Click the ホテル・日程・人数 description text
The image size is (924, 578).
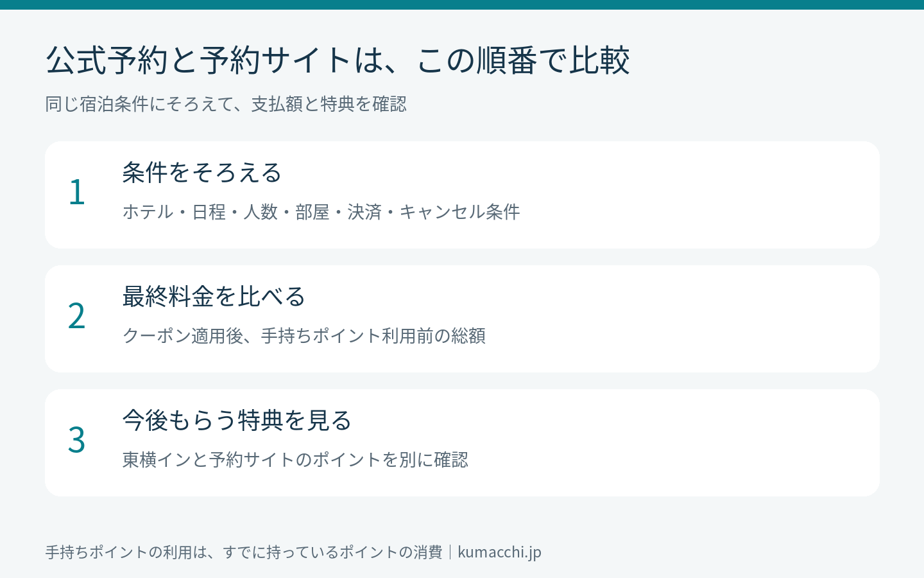[321, 212]
